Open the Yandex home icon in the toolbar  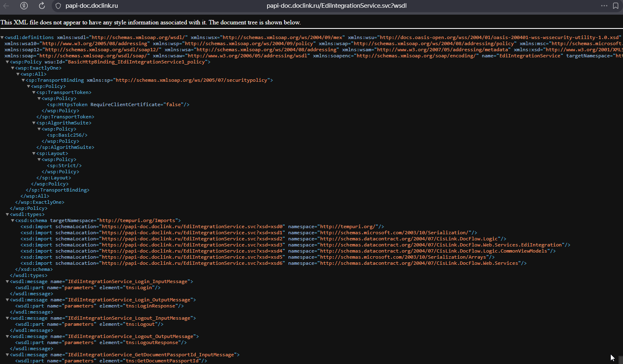[x=24, y=6]
